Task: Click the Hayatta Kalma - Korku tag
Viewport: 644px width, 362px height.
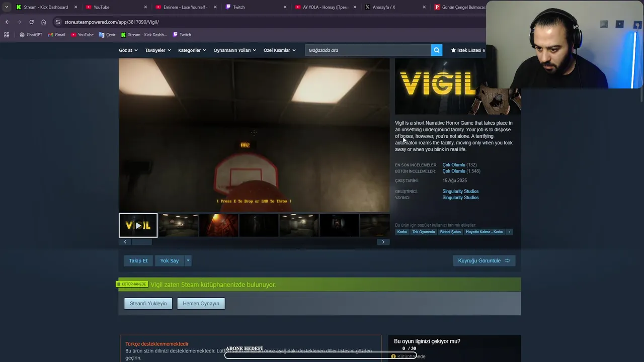Action: tap(485, 232)
